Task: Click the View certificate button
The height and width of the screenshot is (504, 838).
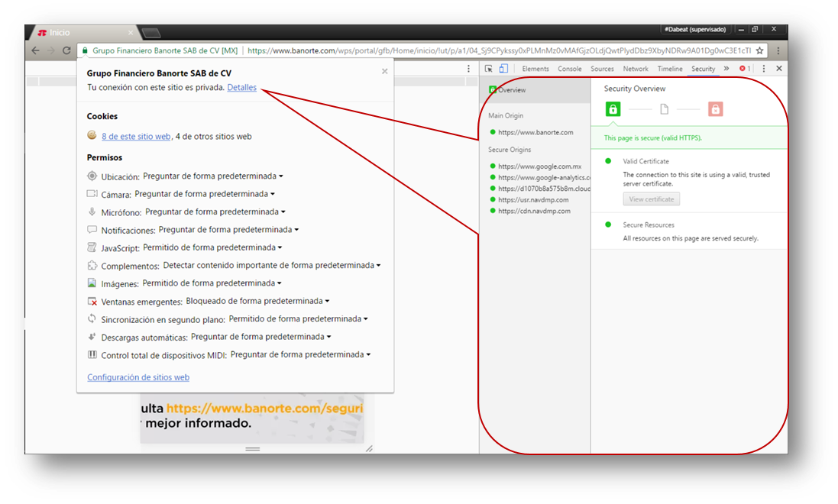Action: coord(651,199)
